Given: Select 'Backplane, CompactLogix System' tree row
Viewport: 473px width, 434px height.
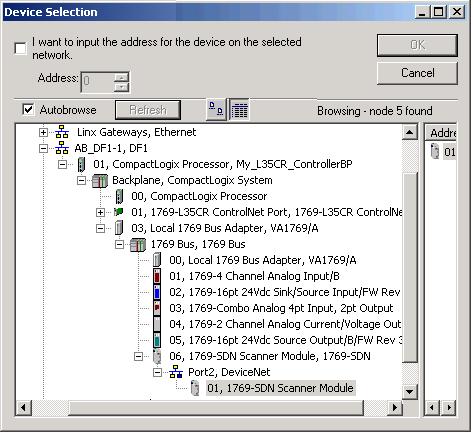Looking at the screenshot, I should click(x=192, y=180).
